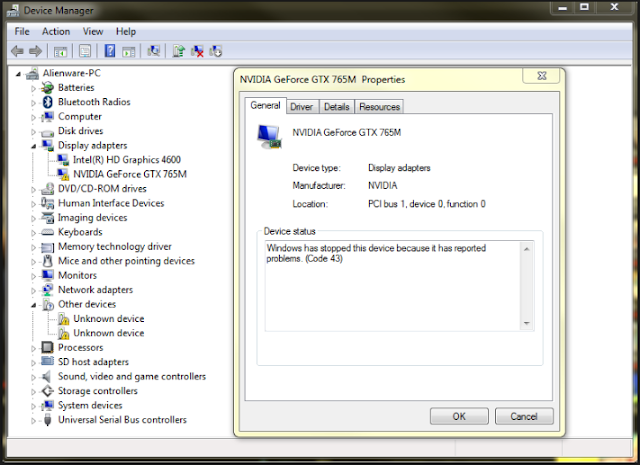Click the Bluetooth Radios icon
Viewport: 640px width, 465px height.
coord(48,102)
